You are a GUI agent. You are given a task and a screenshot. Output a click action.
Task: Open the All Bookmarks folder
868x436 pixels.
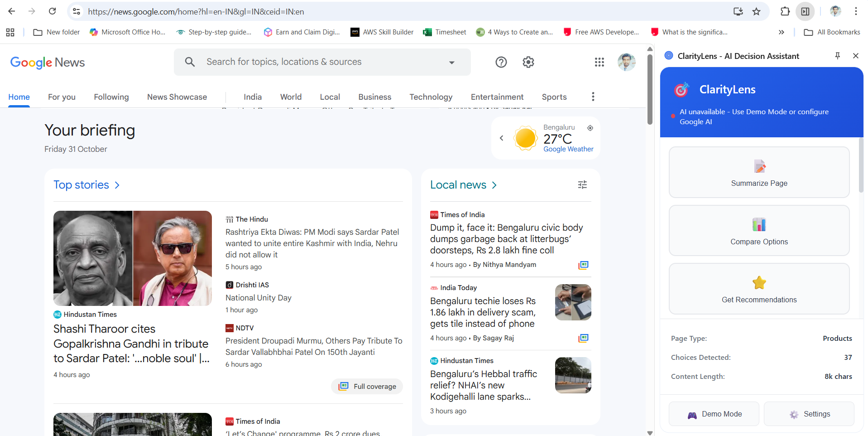(832, 32)
